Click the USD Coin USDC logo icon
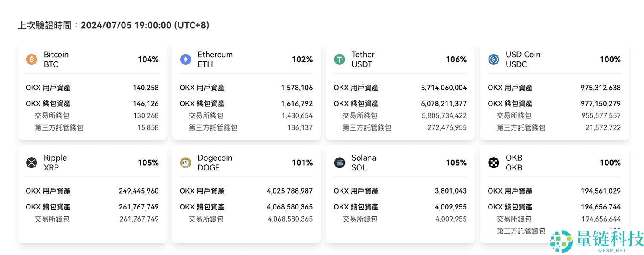The height and width of the screenshot is (255, 644). point(494,60)
